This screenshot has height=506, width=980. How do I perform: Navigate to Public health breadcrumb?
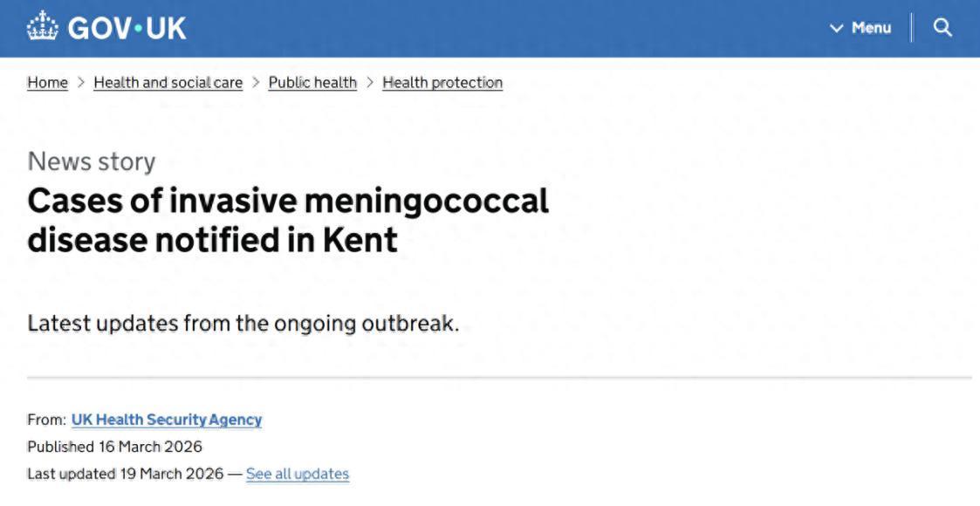click(312, 83)
